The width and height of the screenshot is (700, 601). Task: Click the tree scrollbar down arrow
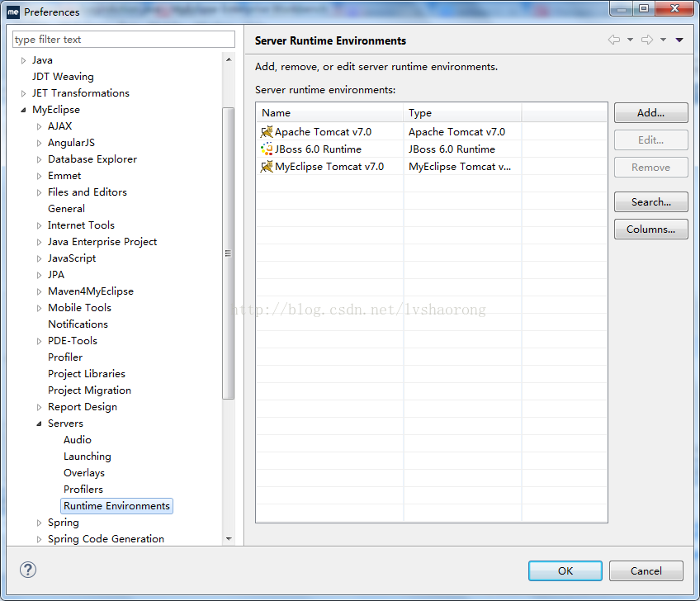(x=229, y=538)
